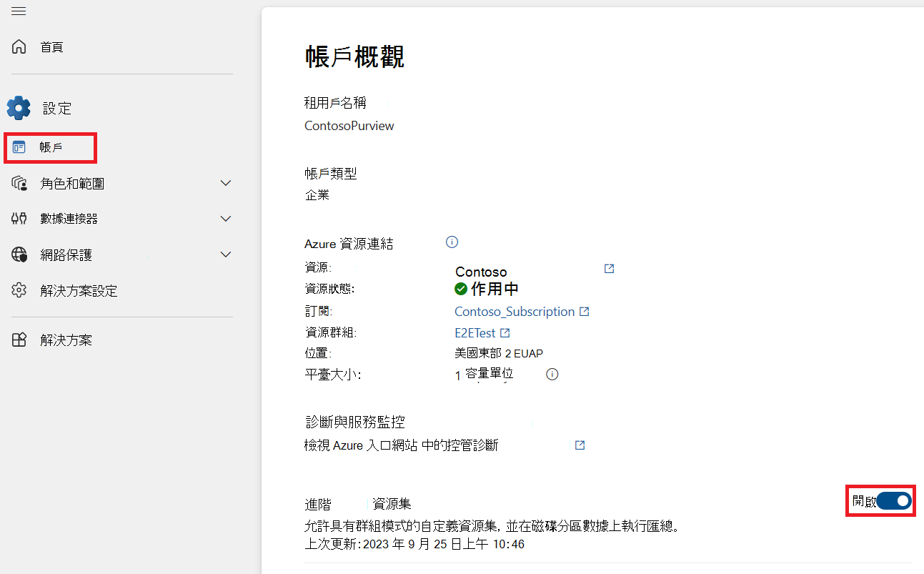924x574 pixels.
Task: Open the hamburger navigation menu icon
Action: point(19,11)
